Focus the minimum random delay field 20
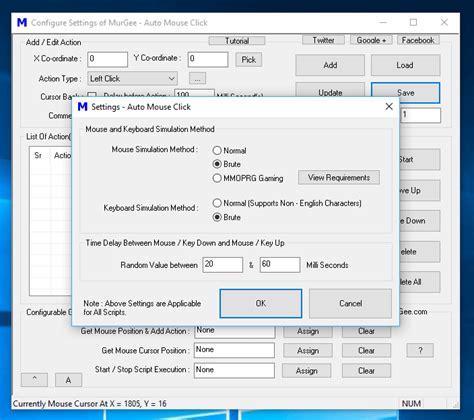Image resolution: width=474 pixels, height=420 pixels. (222, 265)
